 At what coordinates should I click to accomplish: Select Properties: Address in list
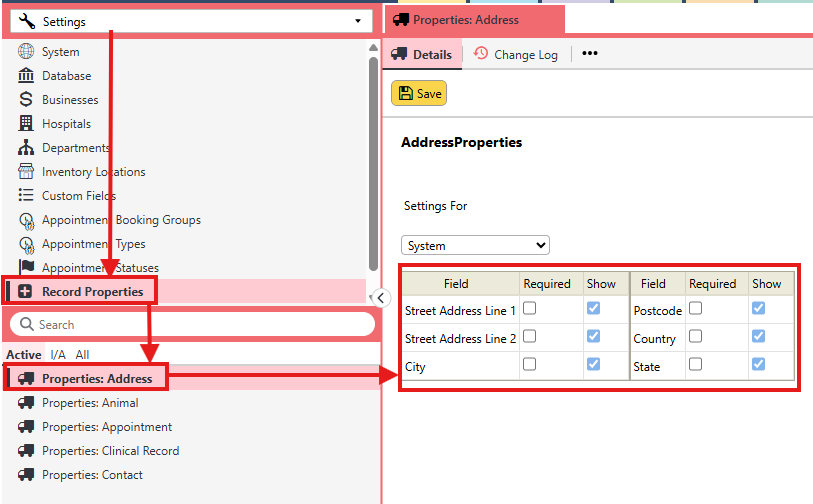pos(191,379)
